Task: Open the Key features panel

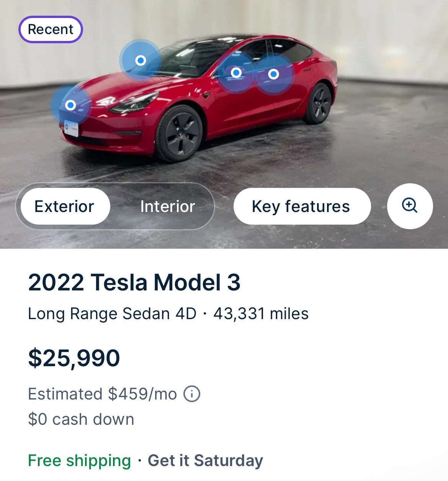Action: 301,206
